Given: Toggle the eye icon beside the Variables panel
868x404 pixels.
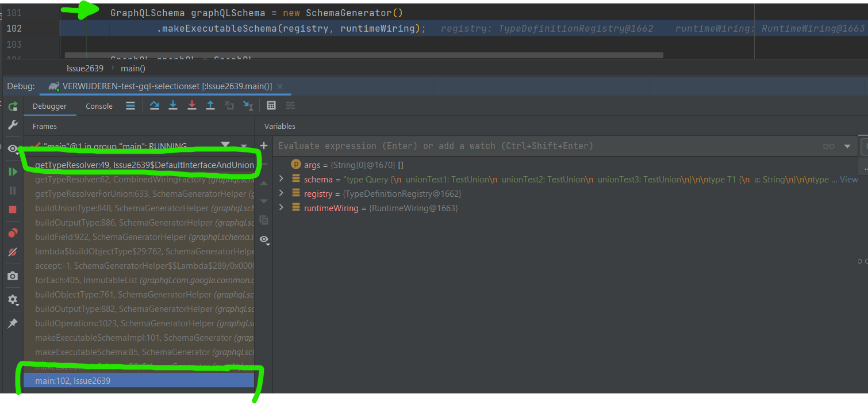Looking at the screenshot, I should [x=264, y=239].
